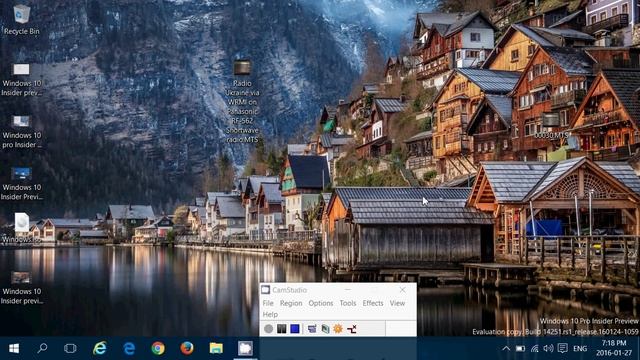Select the 00030.MTS file on the desktop
The height and width of the screenshot is (360, 640).
[551, 126]
